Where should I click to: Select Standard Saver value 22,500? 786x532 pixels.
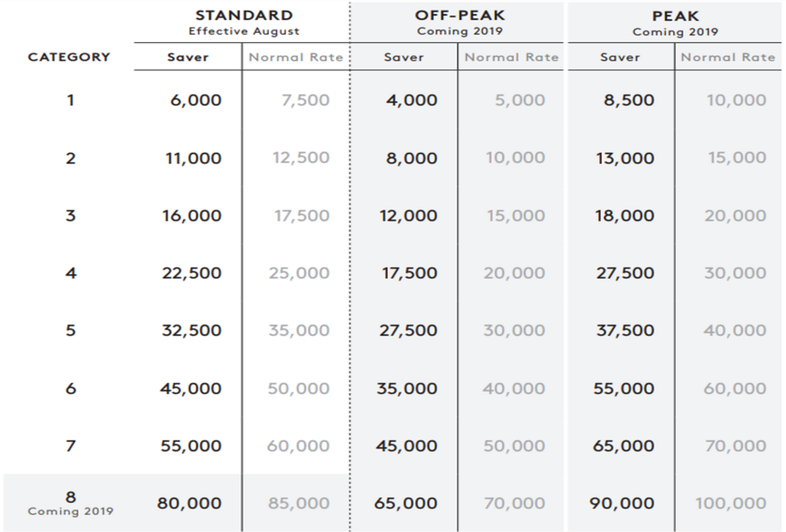click(x=191, y=273)
